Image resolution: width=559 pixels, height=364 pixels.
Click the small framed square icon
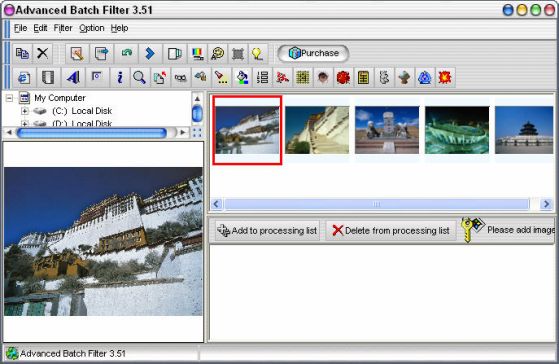[x=97, y=77]
